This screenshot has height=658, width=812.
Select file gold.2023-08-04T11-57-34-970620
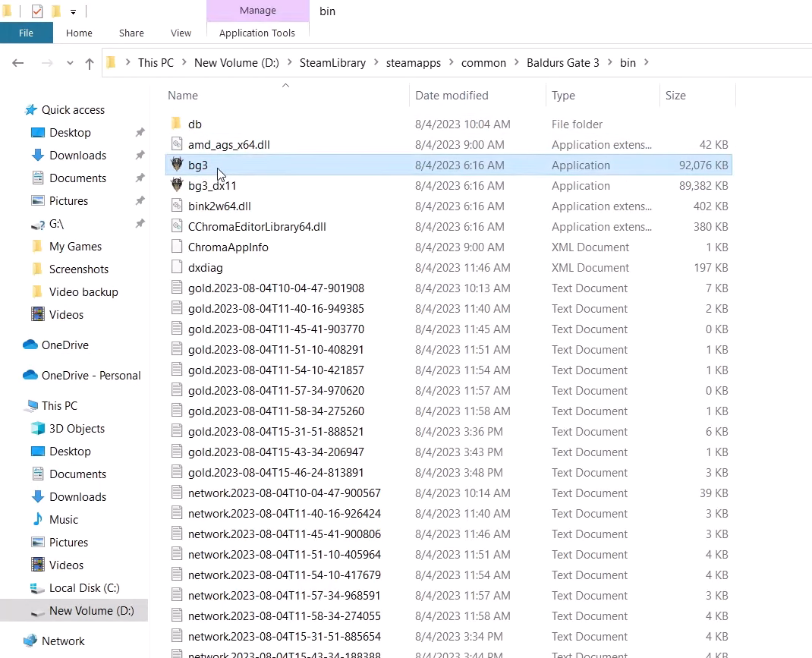[x=449, y=390]
